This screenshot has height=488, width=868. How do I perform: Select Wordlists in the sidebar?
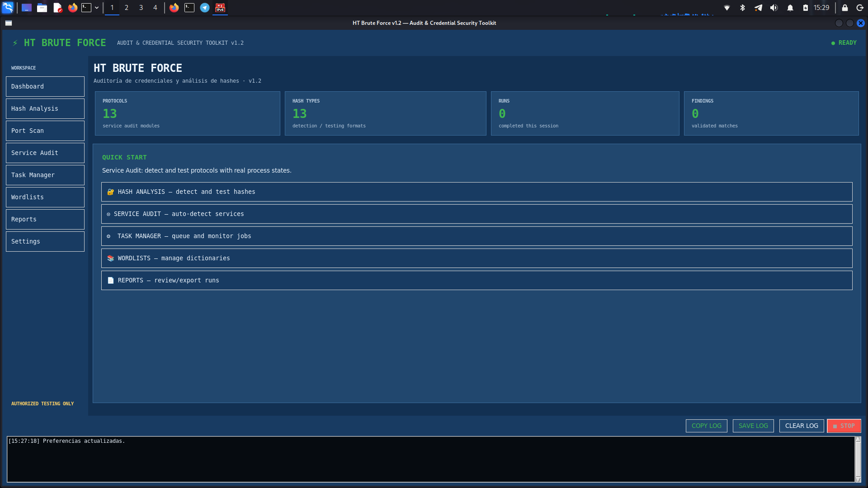point(45,197)
